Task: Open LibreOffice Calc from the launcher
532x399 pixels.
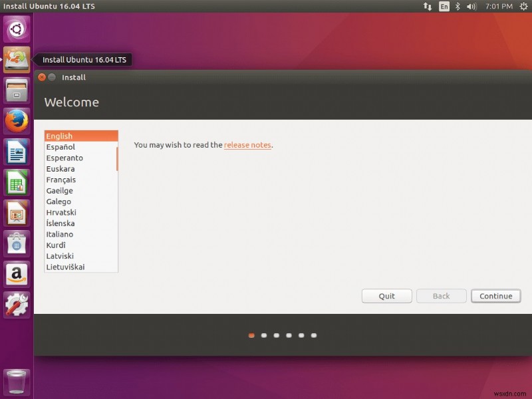Action: click(16, 182)
